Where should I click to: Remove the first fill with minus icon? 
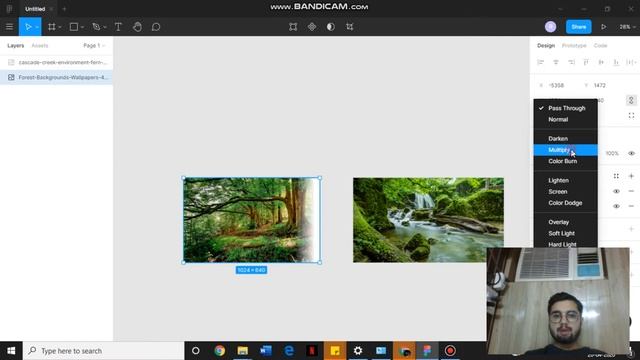tap(631, 191)
